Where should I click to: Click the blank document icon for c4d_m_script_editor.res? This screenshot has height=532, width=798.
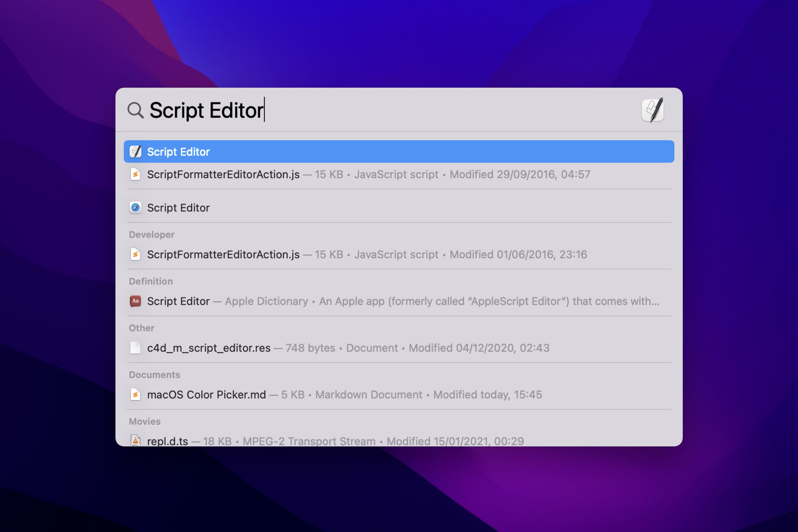(135, 348)
